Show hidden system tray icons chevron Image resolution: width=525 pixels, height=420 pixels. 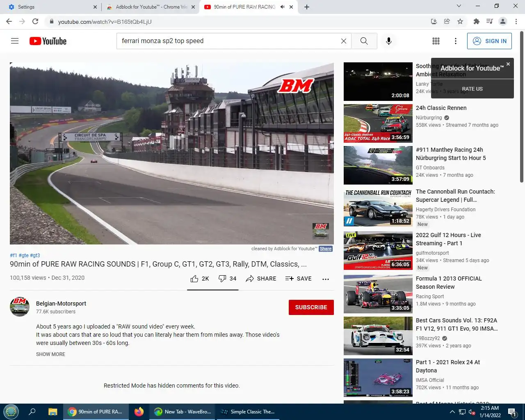pyautogui.click(x=452, y=412)
